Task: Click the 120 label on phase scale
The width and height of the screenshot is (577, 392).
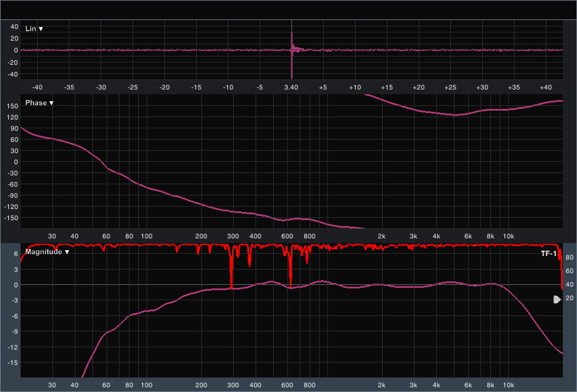Action: [x=12, y=117]
